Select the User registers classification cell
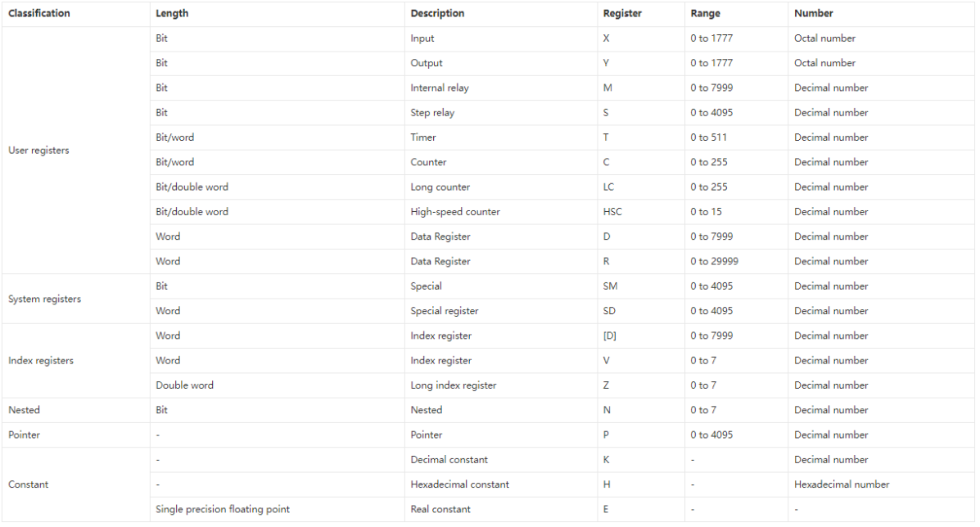This screenshot has height=527, width=980. [38, 151]
